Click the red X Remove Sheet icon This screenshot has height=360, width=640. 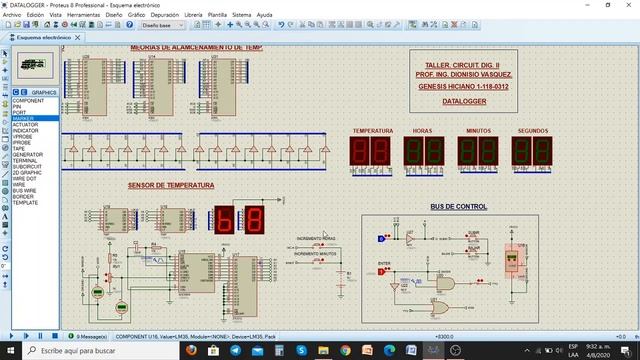point(454,25)
